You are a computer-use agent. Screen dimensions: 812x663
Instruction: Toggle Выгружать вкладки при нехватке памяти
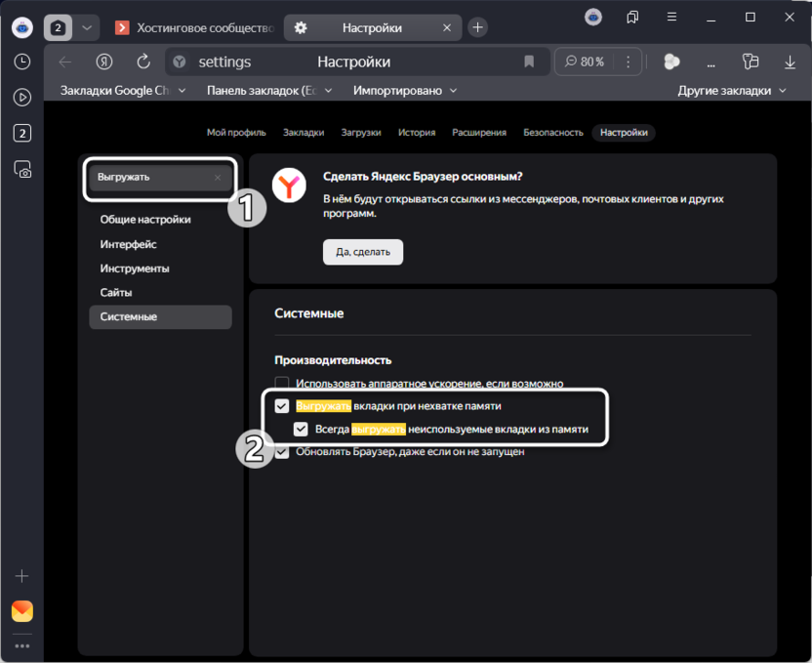(282, 406)
